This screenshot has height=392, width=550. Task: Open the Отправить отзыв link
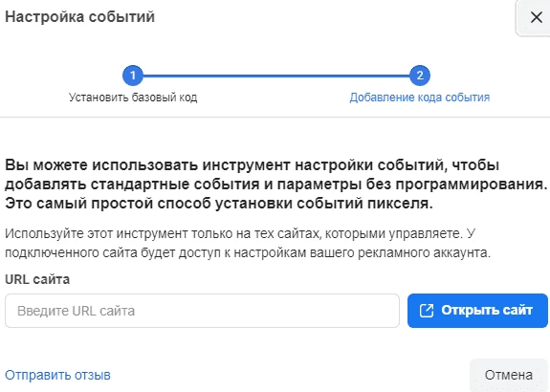tap(57, 375)
